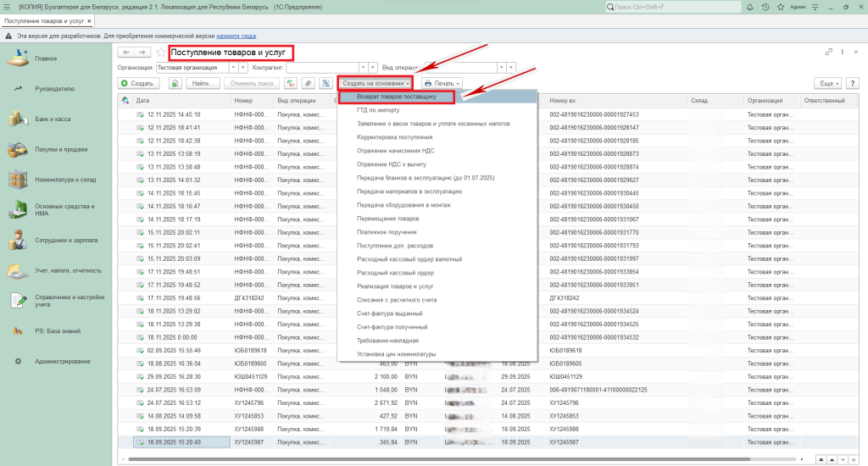Click the Создать button

click(136, 83)
